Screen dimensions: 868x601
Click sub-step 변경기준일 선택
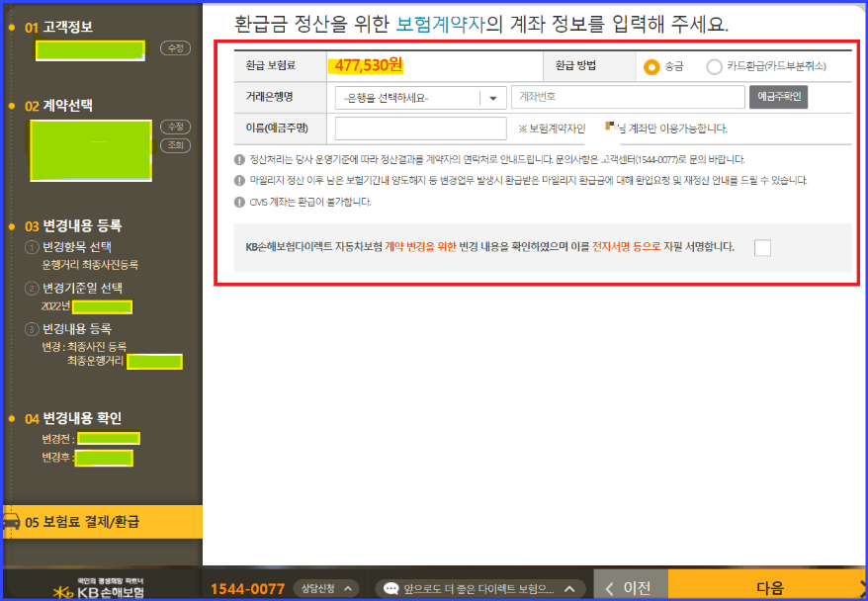(x=82, y=288)
